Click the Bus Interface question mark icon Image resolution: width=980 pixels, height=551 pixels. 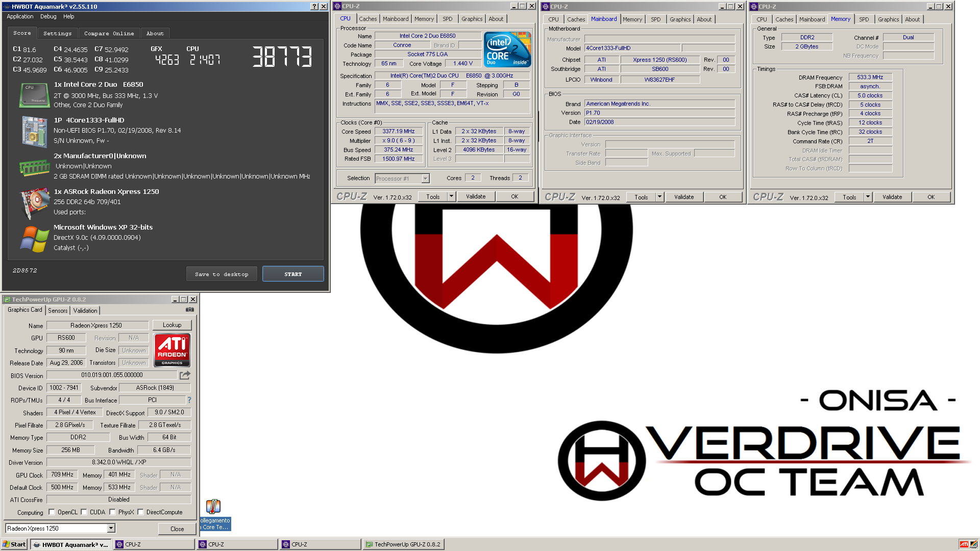[x=189, y=400]
